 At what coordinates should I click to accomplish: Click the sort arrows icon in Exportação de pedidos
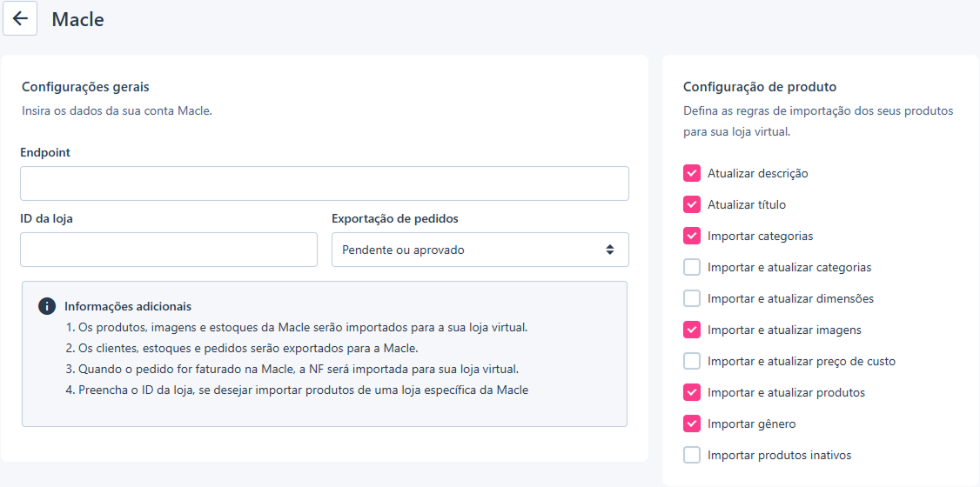(x=609, y=250)
